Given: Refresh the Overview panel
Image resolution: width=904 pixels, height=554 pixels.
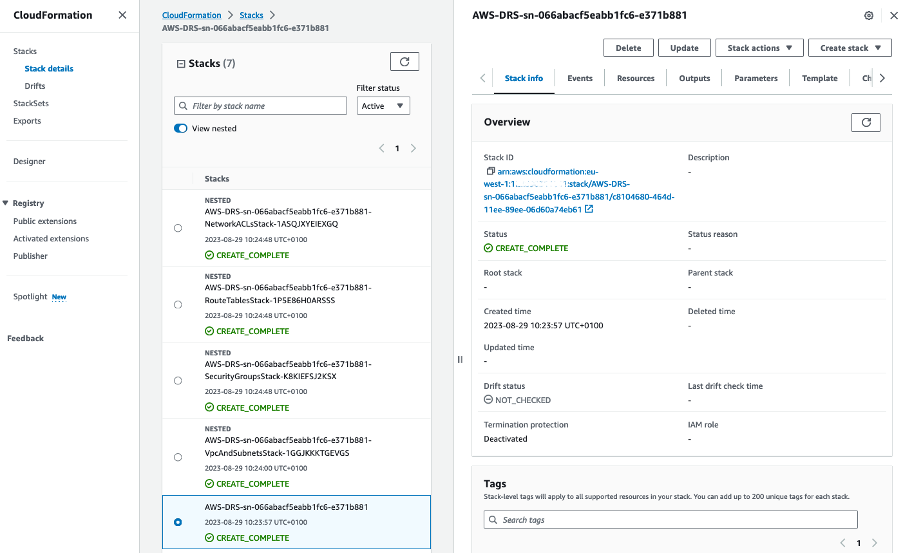Looking at the screenshot, I should click(865, 122).
